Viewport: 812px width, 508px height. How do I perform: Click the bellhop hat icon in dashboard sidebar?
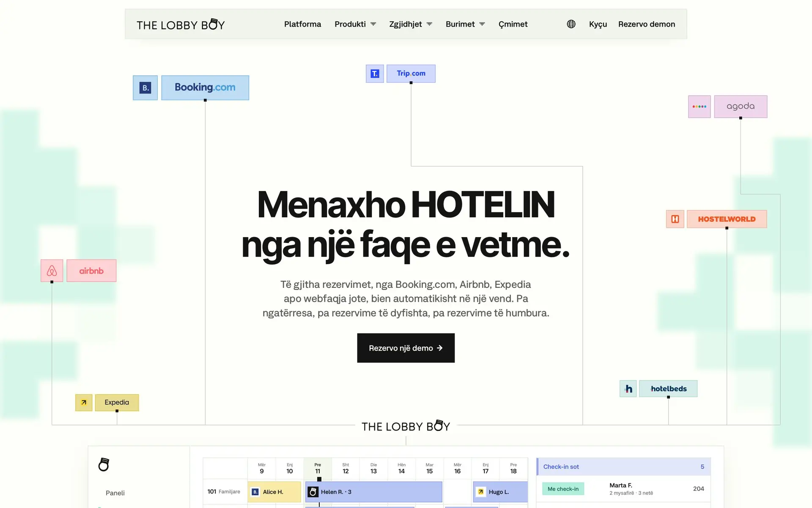[104, 464]
